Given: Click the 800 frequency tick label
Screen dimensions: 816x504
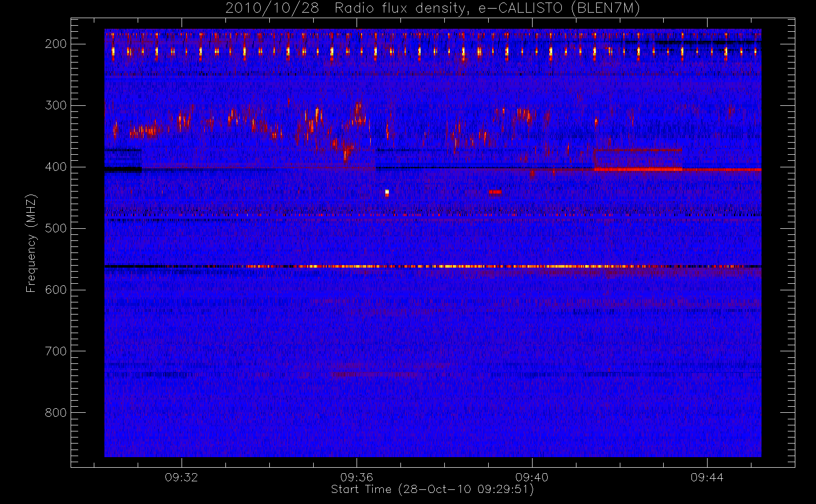Looking at the screenshot, I should point(56,413).
